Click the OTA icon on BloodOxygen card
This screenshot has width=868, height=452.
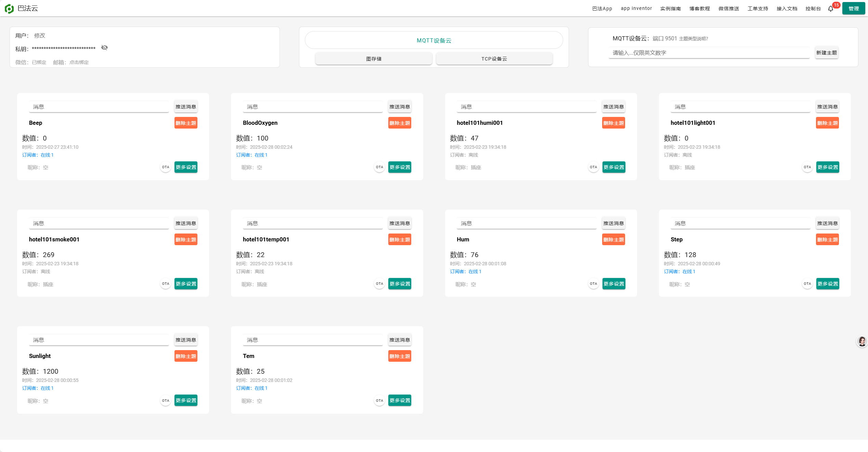[x=379, y=167]
